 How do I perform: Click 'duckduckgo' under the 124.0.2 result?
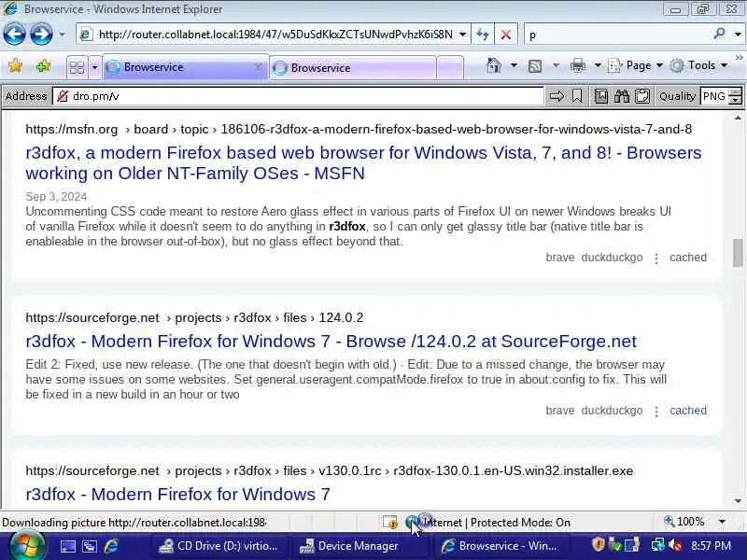point(612,411)
